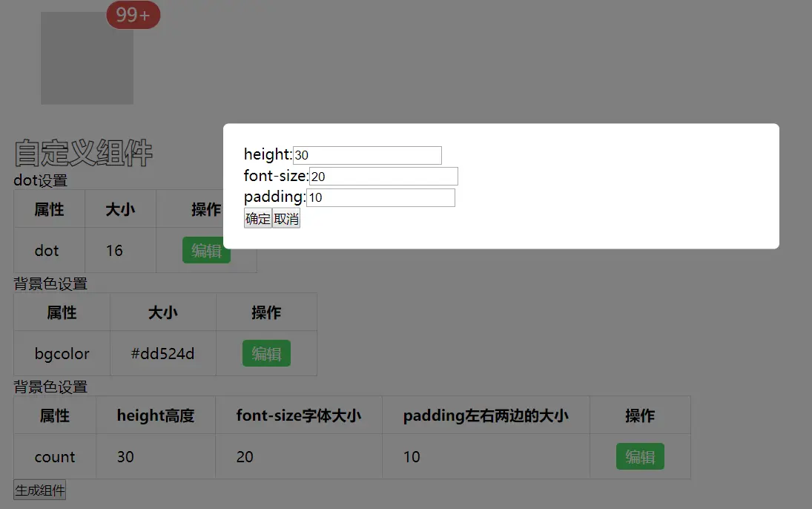Image resolution: width=812 pixels, height=509 pixels.
Task: Select count padding value 10 cell
Action: tap(486, 456)
